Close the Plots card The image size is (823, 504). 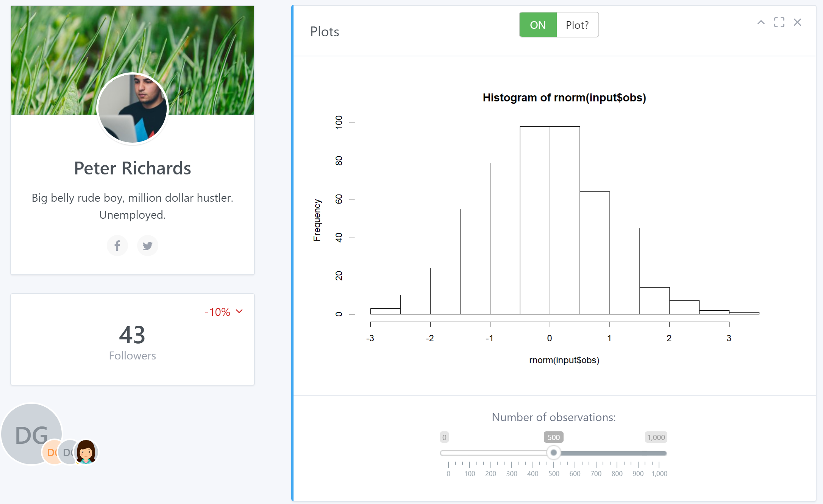tap(797, 23)
